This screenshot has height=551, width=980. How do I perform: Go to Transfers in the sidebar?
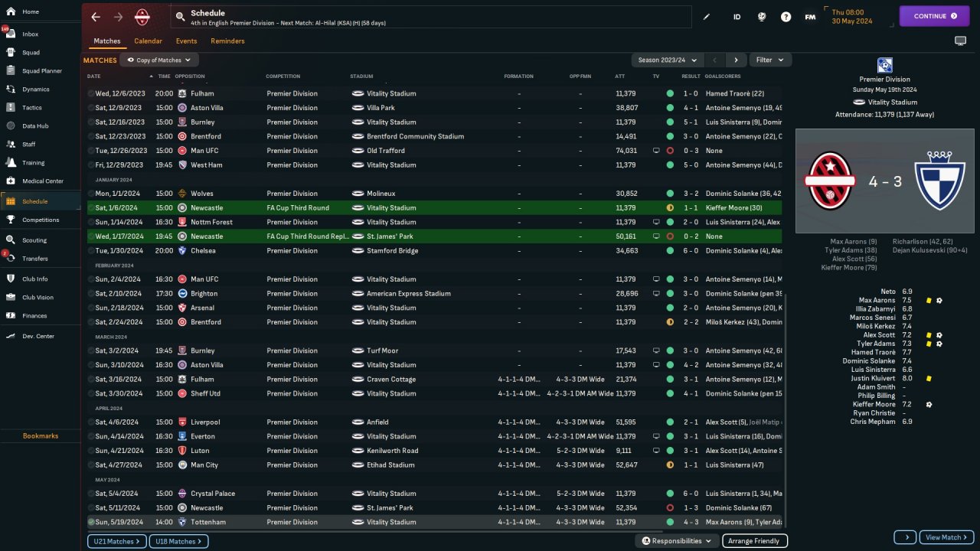point(40,258)
